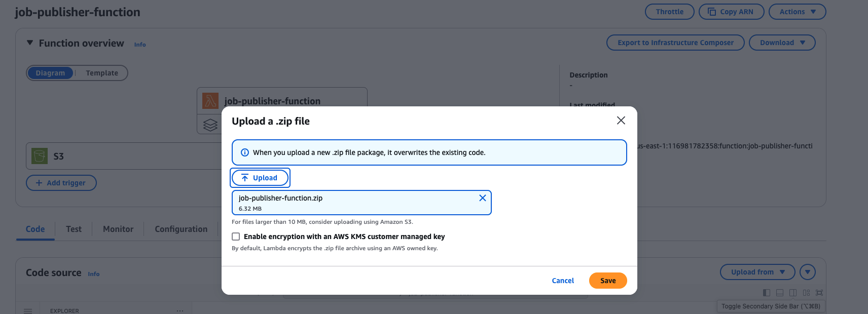Switch to the Diagram view
Viewport: 868px width, 314px height.
50,73
